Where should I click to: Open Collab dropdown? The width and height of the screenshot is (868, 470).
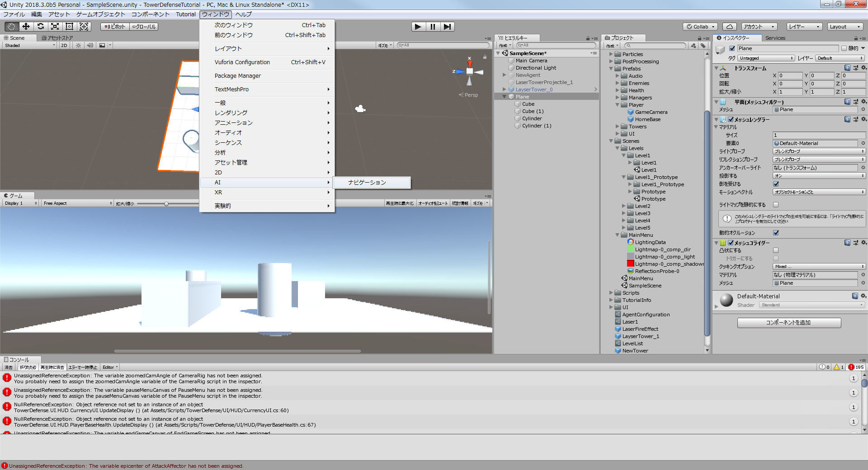coord(700,27)
